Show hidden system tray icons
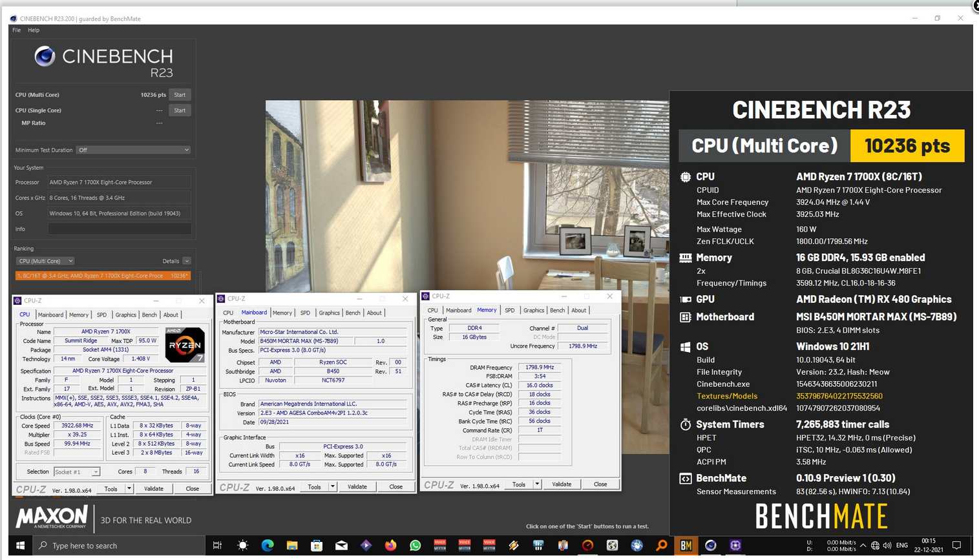 pyautogui.click(x=863, y=546)
